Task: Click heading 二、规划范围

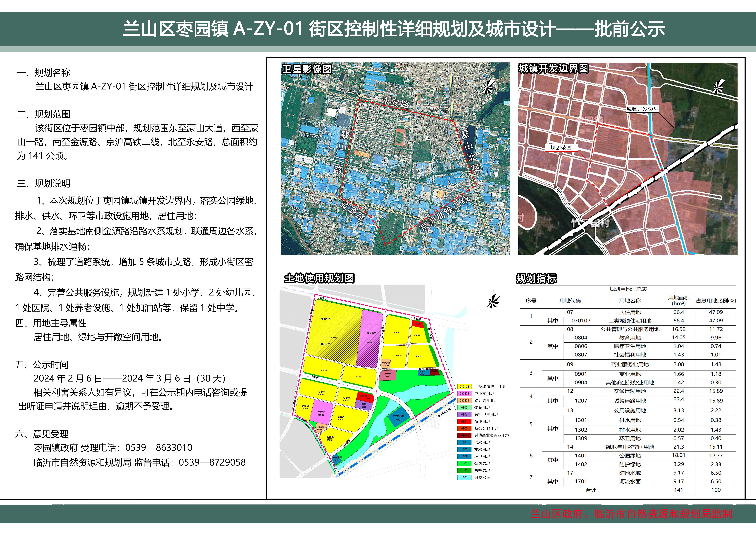Action: (43, 114)
